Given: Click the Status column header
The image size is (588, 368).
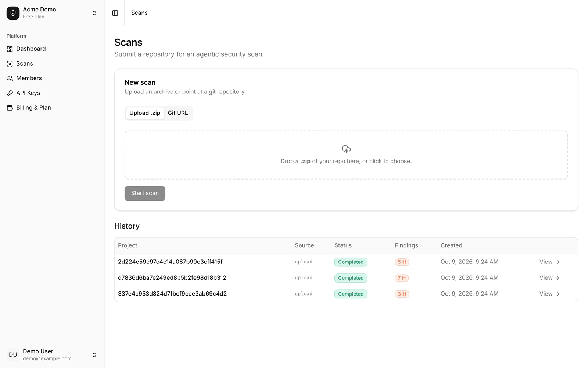Looking at the screenshot, I should coord(343,245).
